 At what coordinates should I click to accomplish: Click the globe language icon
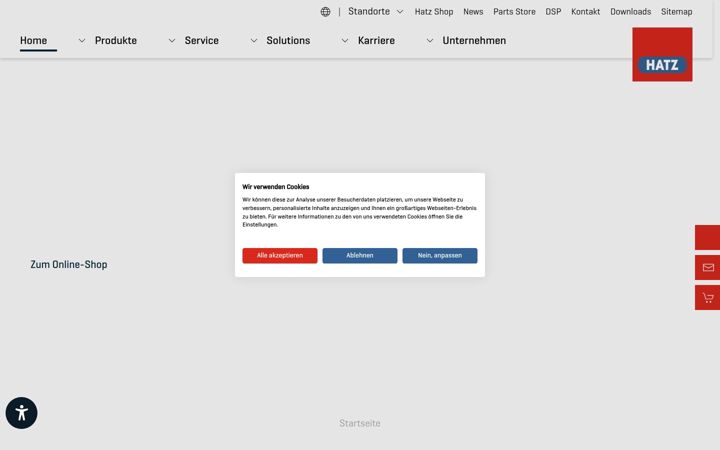click(x=325, y=12)
